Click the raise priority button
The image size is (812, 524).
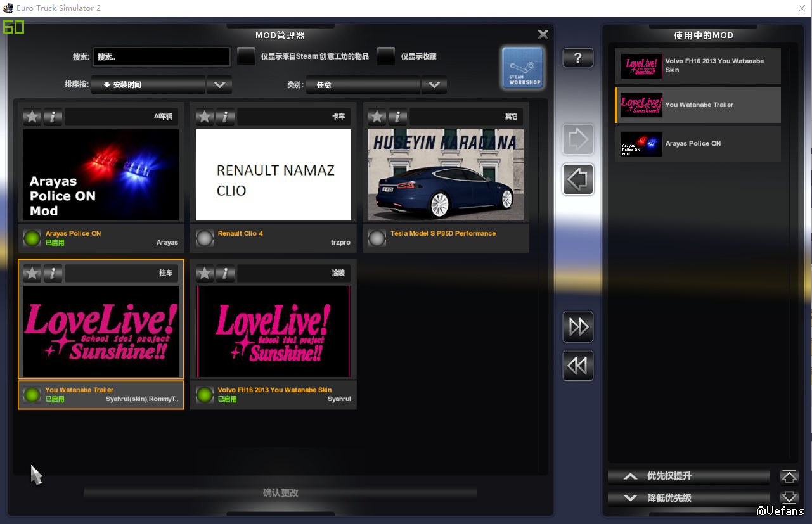click(x=688, y=476)
